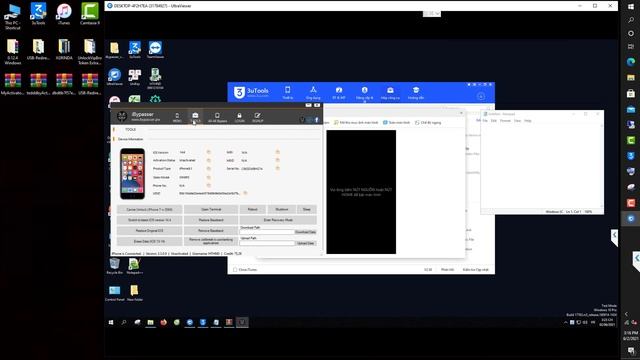This screenshot has width=640, height=360.
Task: Focus the Upload Path input field
Action: [x=267, y=243]
